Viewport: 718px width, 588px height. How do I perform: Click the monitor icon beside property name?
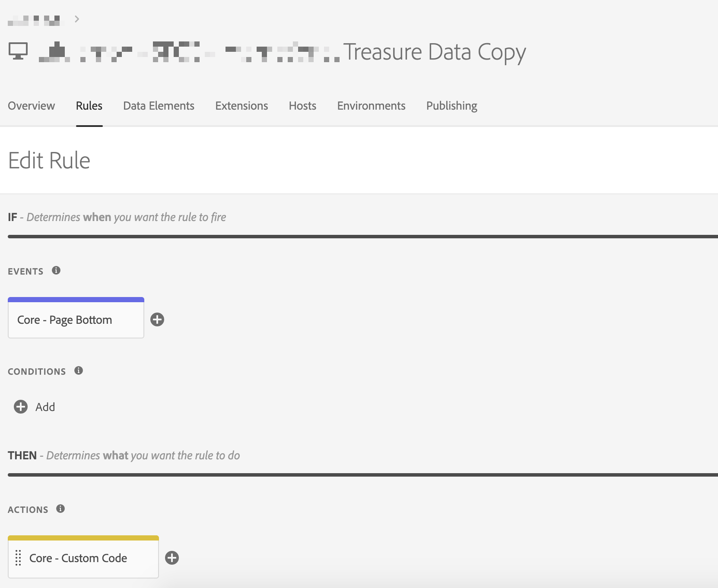click(18, 51)
